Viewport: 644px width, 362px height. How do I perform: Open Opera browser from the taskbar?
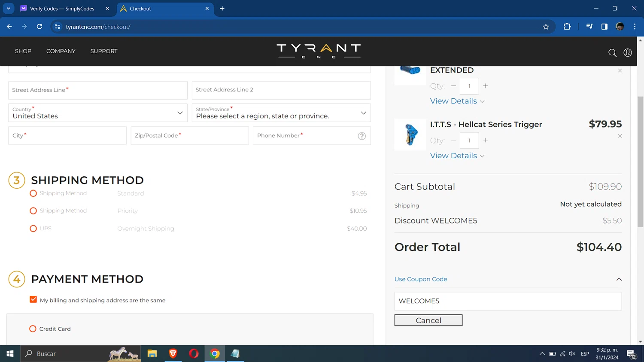(x=194, y=354)
